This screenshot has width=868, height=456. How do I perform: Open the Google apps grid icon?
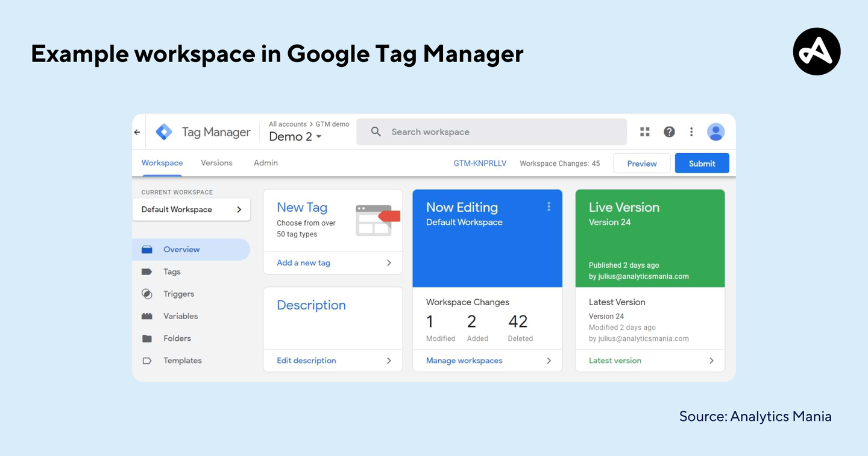644,131
